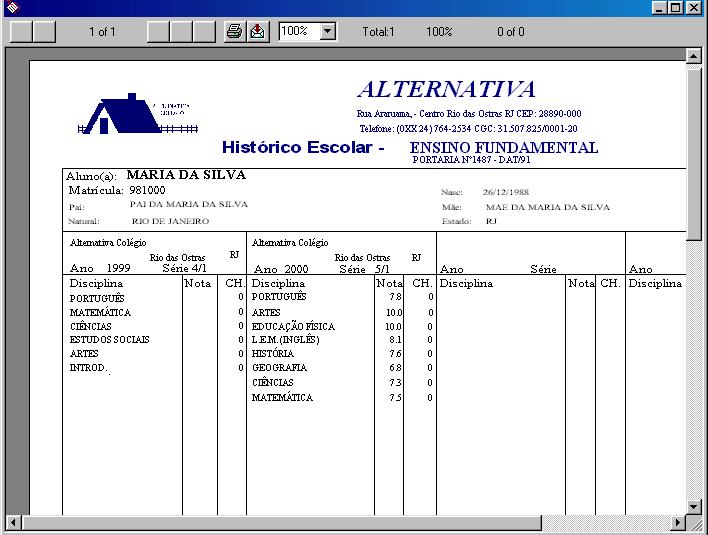Close the report preview window
This screenshot has width=708, height=535.
pos(696,8)
